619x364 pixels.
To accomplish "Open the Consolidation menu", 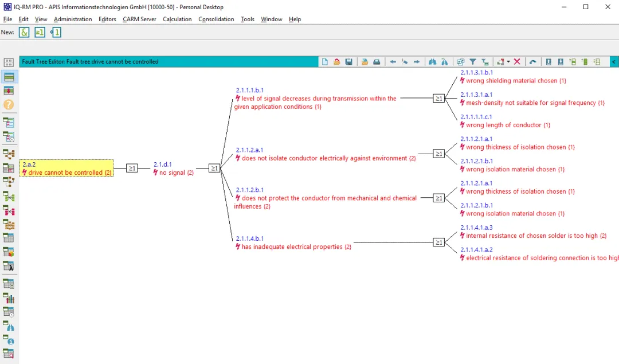I will pyautogui.click(x=216, y=19).
